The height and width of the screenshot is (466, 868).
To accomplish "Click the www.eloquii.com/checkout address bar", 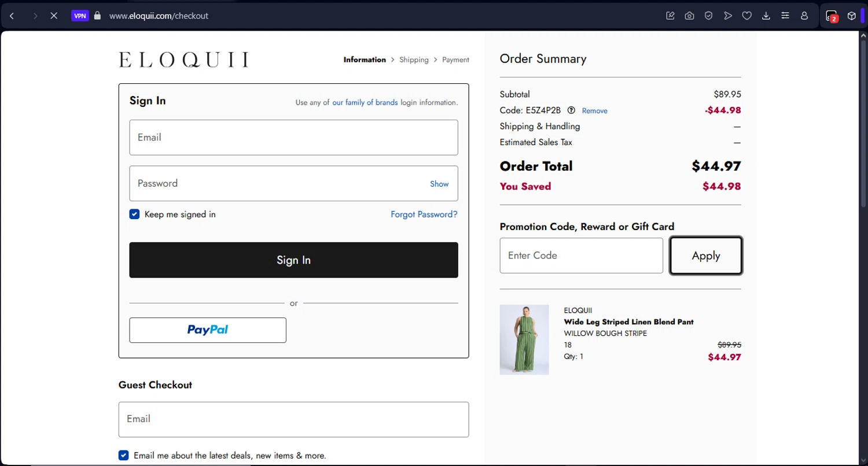I will point(159,16).
